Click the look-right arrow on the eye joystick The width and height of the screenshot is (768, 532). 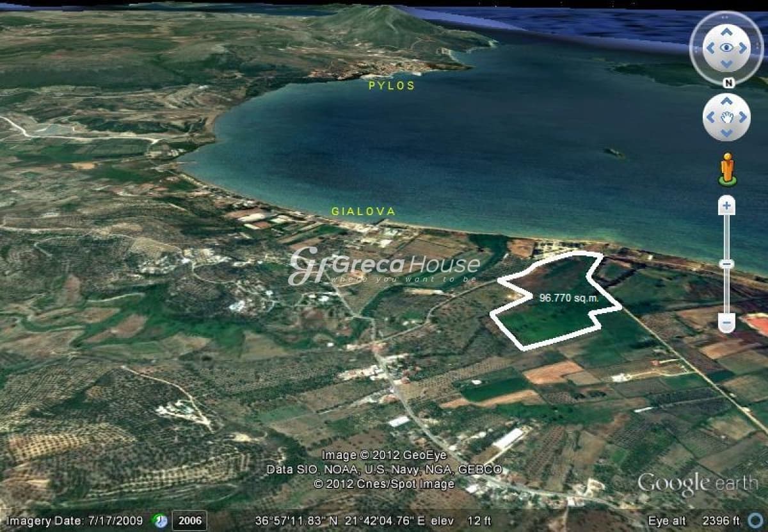(743, 48)
